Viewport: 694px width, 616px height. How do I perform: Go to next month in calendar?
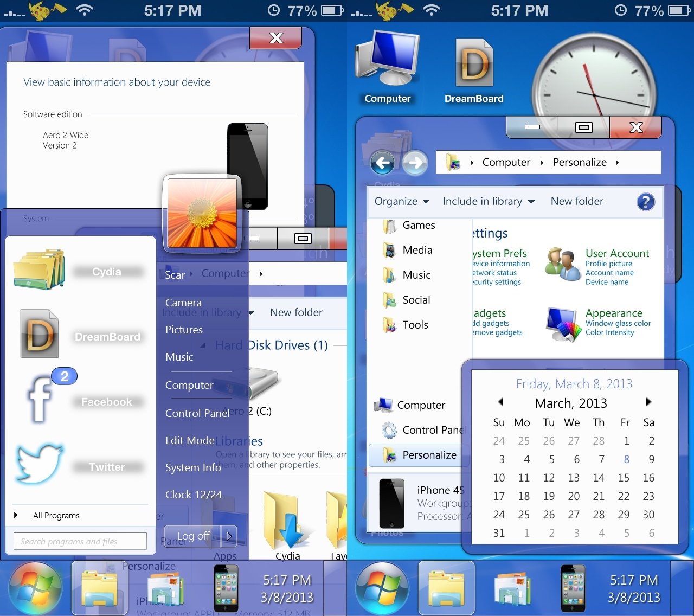[648, 402]
